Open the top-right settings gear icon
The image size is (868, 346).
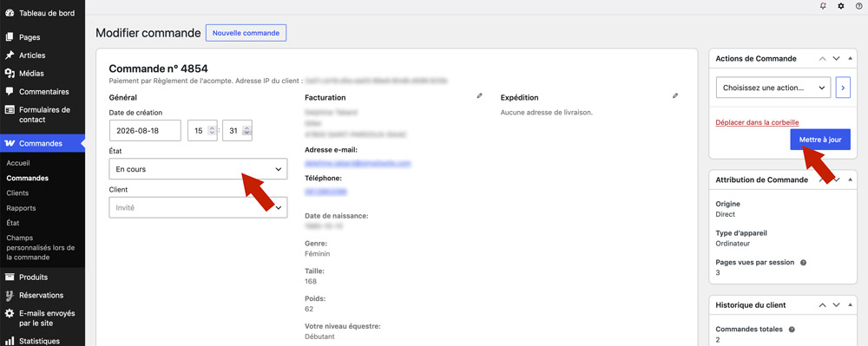[841, 6]
